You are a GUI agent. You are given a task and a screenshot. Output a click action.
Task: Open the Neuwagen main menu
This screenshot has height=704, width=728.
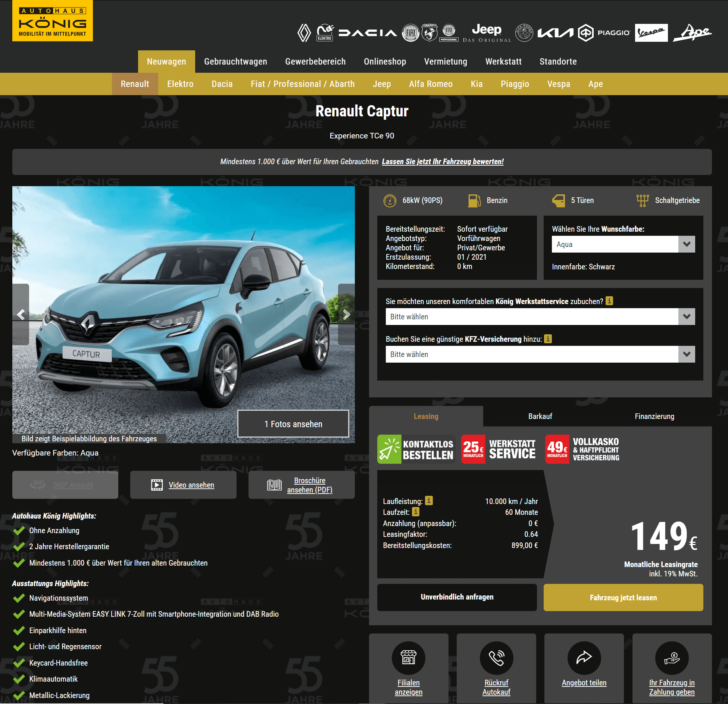coord(166,62)
